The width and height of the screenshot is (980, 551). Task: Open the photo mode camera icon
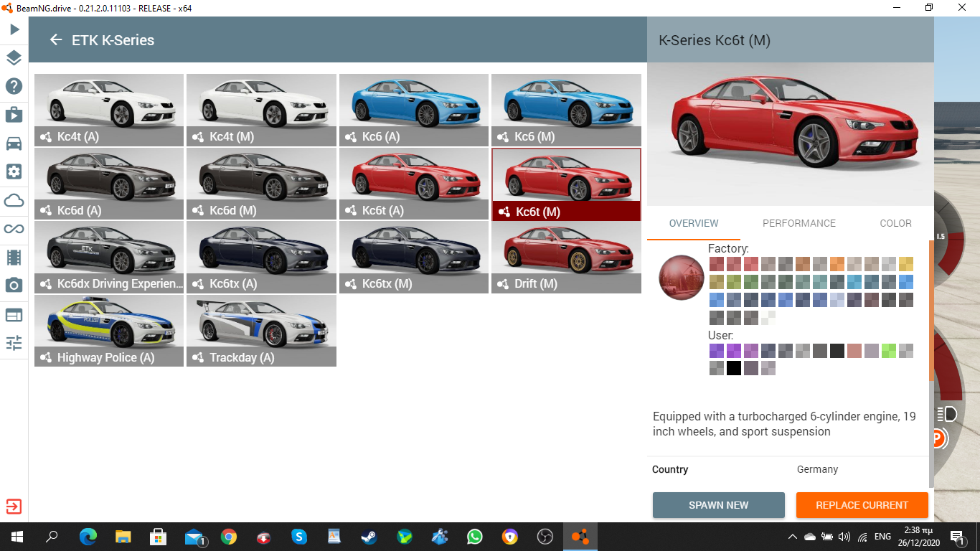[14, 286]
